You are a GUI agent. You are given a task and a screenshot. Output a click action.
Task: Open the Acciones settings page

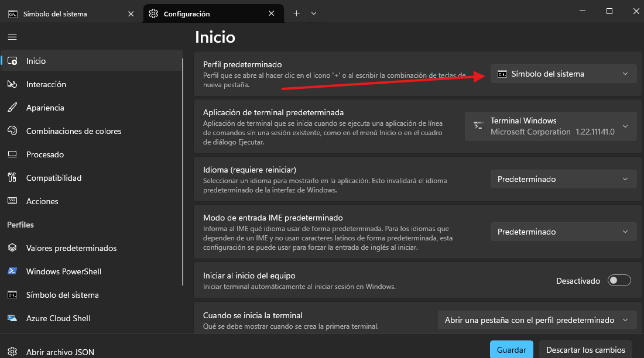click(x=91, y=201)
